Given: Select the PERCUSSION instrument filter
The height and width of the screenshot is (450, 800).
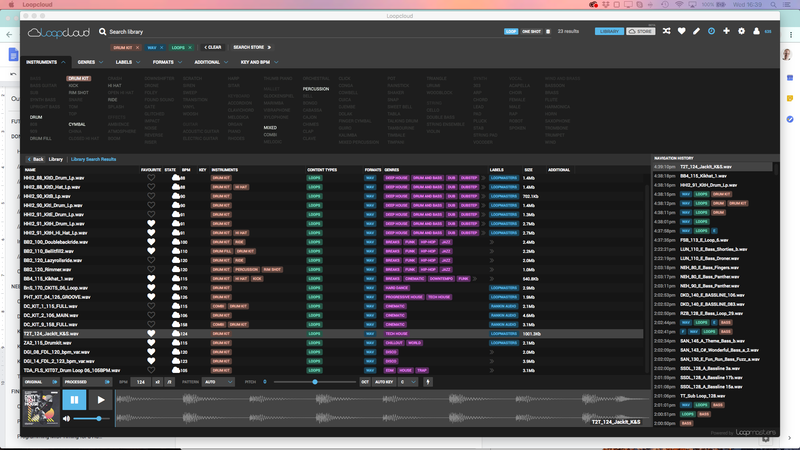Looking at the screenshot, I should pos(316,89).
